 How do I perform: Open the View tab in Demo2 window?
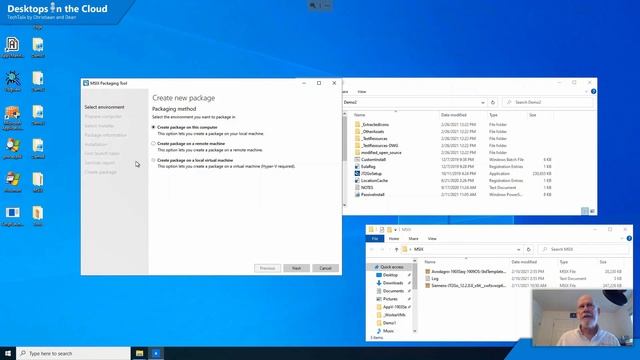362,91
